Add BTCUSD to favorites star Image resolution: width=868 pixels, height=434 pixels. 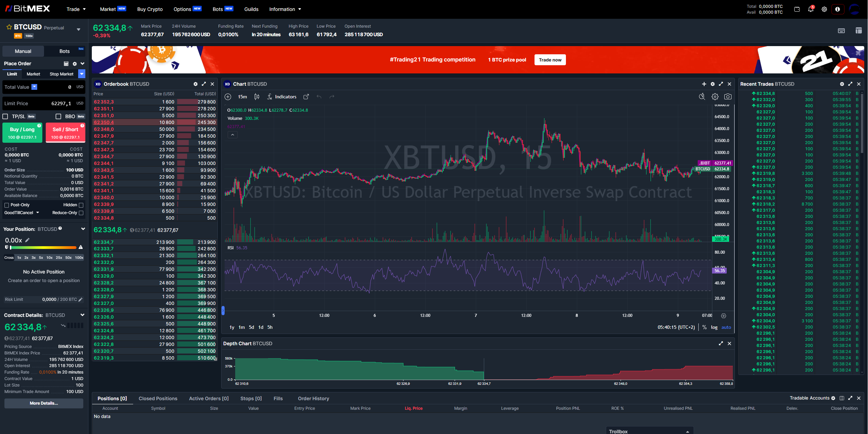pyautogui.click(x=9, y=27)
